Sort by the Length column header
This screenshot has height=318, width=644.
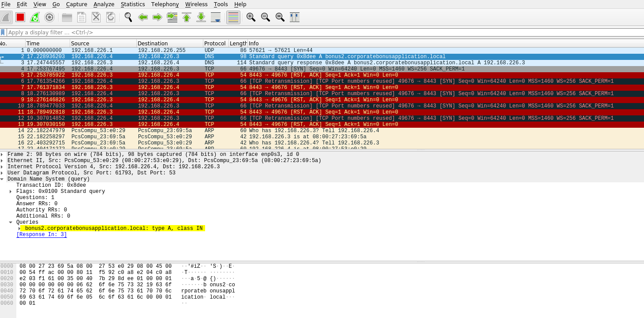pyautogui.click(x=238, y=43)
